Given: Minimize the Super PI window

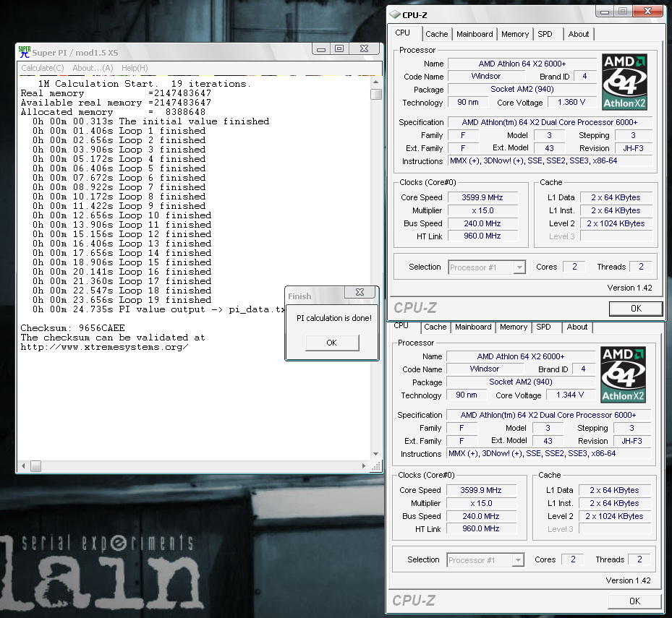Looking at the screenshot, I should (321, 49).
